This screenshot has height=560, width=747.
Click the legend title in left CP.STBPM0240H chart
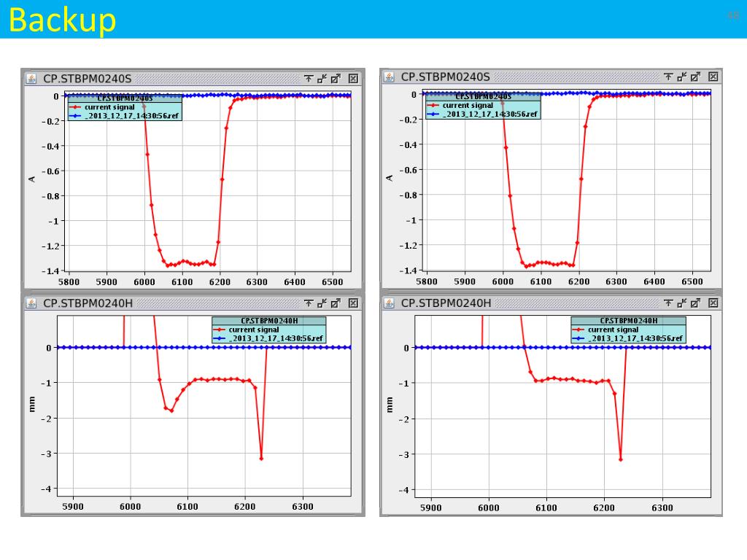(x=269, y=321)
